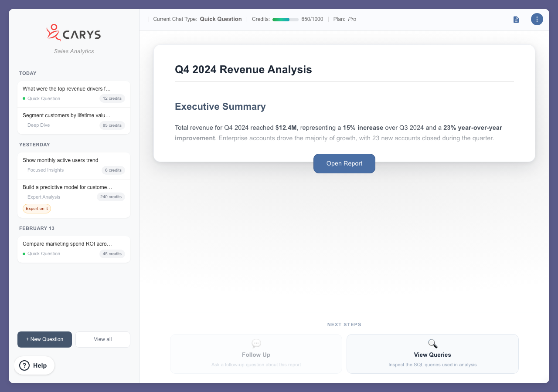The width and height of the screenshot is (558, 392).
Task: Click the CARYS logo
Action: pos(73,33)
